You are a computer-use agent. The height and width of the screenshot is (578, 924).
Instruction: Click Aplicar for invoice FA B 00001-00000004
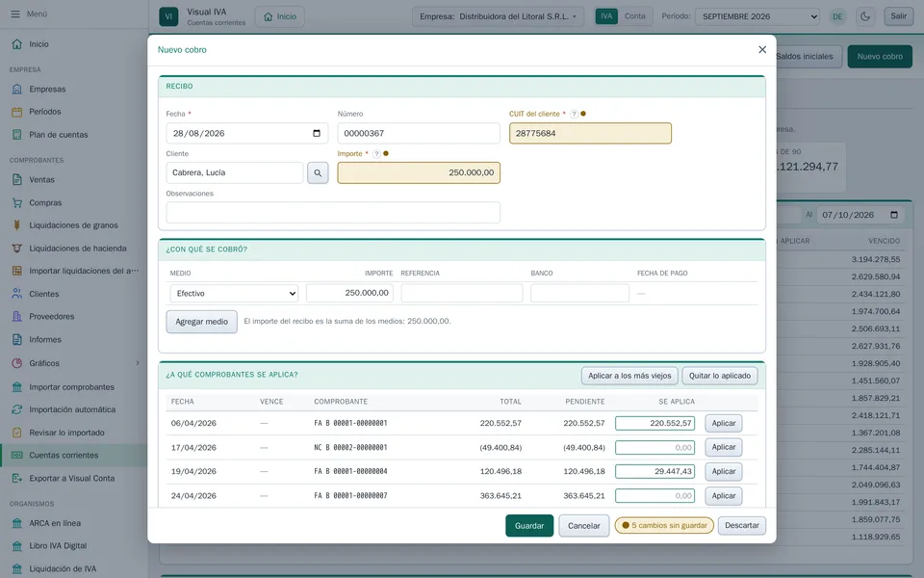pyautogui.click(x=724, y=471)
